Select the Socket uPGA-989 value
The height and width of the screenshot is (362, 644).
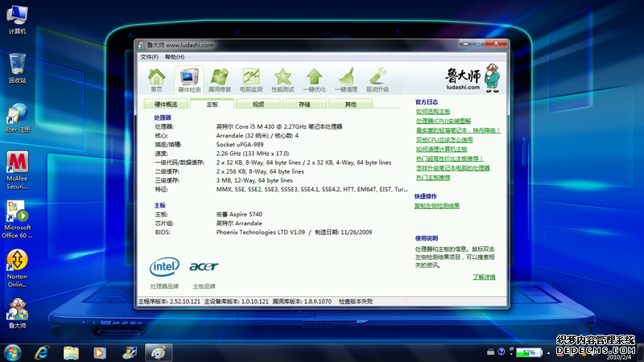tap(240, 145)
